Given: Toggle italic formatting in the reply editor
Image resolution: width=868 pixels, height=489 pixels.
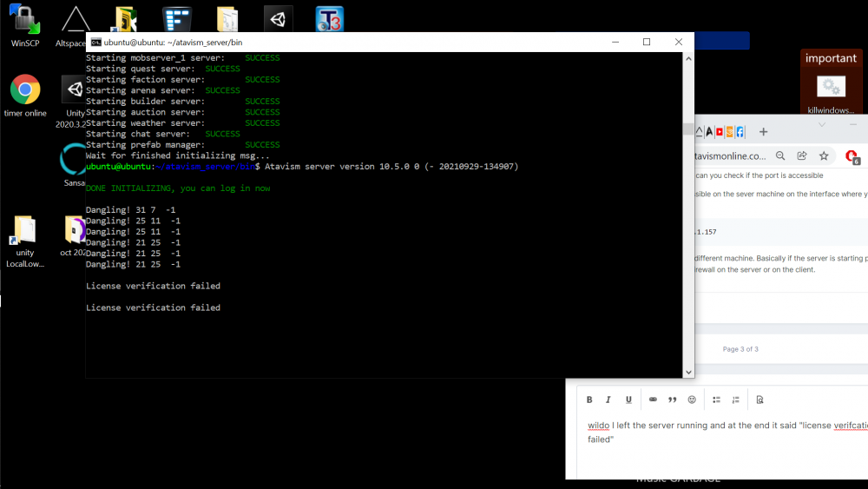Looking at the screenshot, I should (x=608, y=400).
